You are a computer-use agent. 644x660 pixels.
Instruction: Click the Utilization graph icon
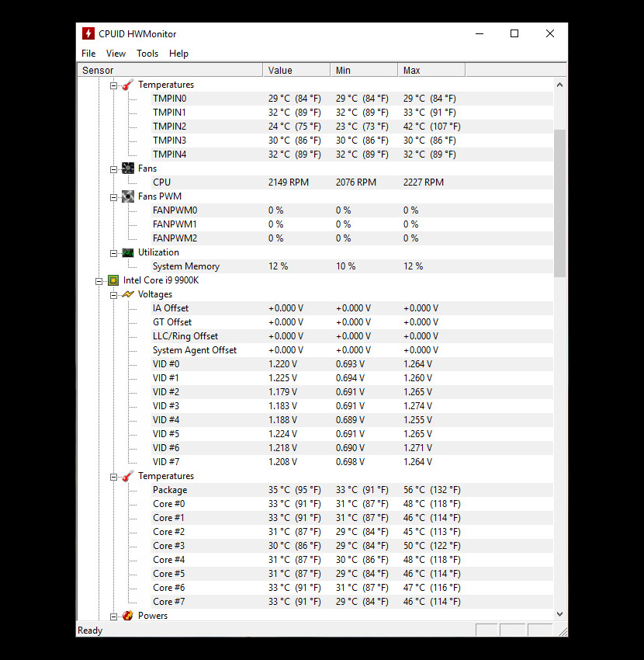[127, 252]
